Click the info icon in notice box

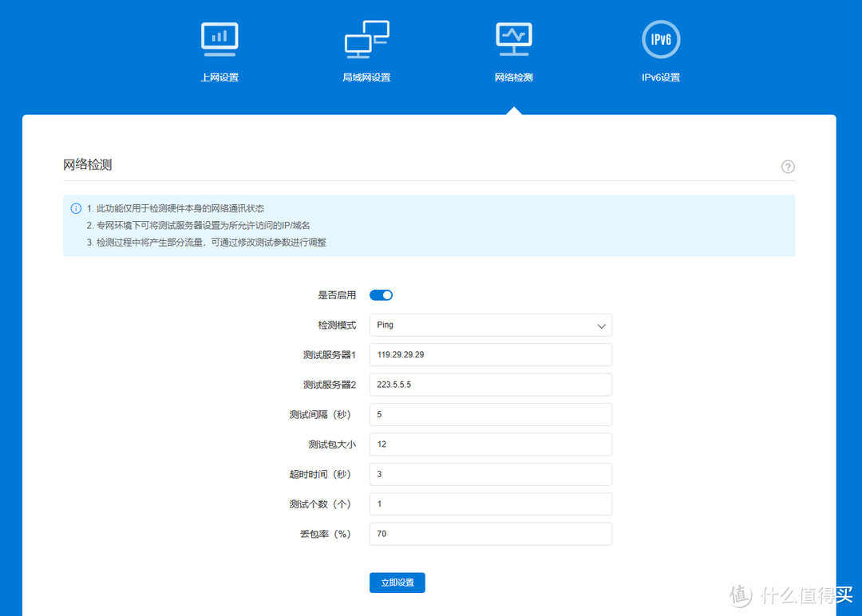77,208
